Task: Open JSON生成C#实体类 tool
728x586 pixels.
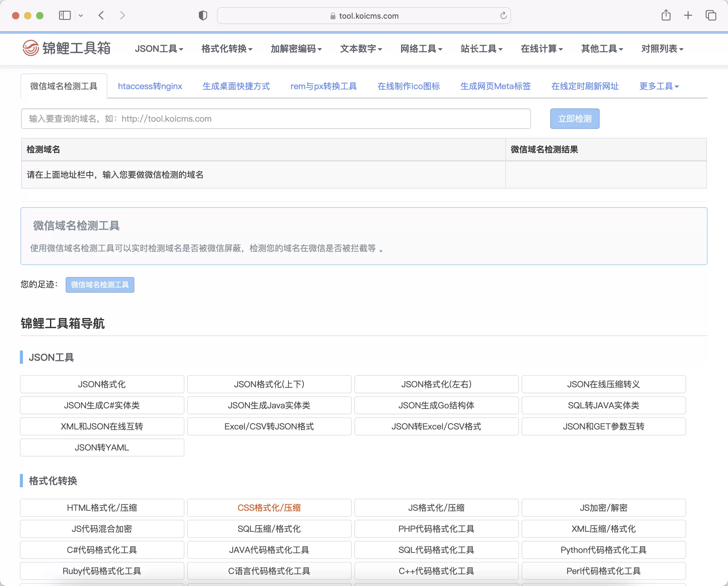Action: point(102,405)
